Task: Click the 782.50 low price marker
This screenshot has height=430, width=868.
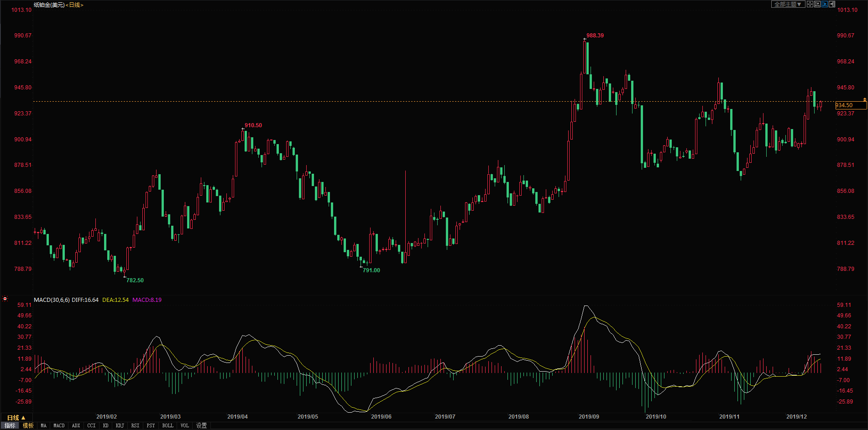Action: point(135,280)
